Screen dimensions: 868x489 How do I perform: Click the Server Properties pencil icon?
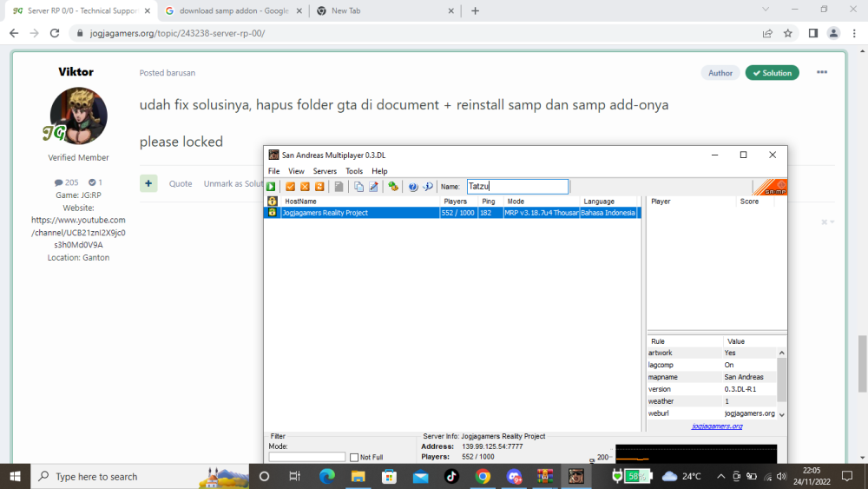[373, 187]
